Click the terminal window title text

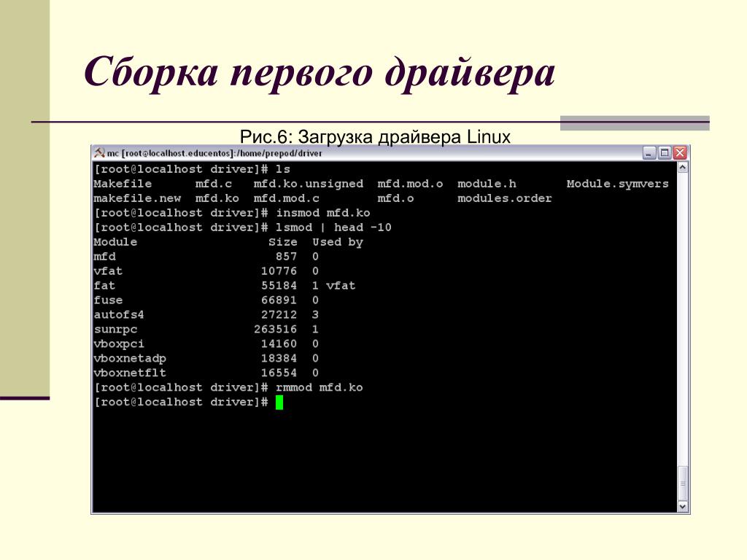pyautogui.click(x=214, y=153)
